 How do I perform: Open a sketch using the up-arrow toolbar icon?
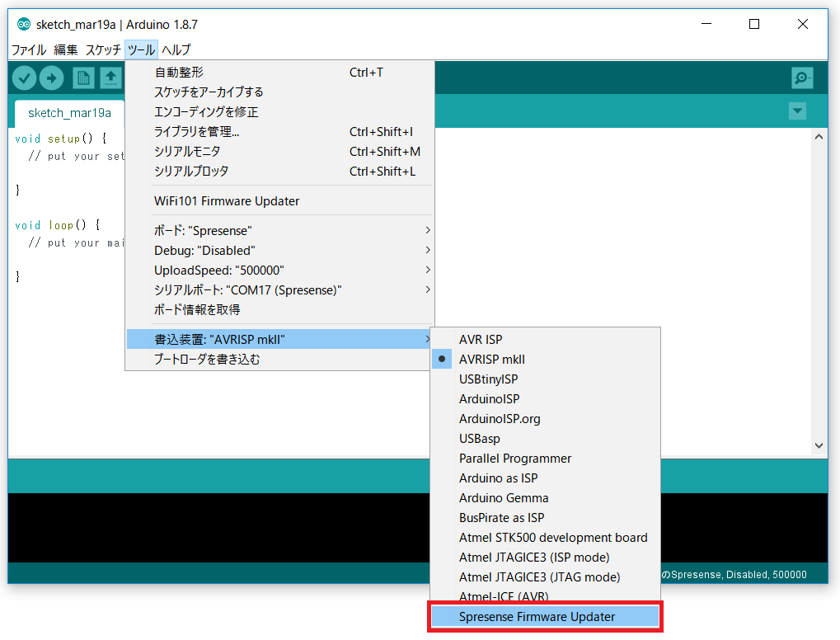tap(110, 77)
